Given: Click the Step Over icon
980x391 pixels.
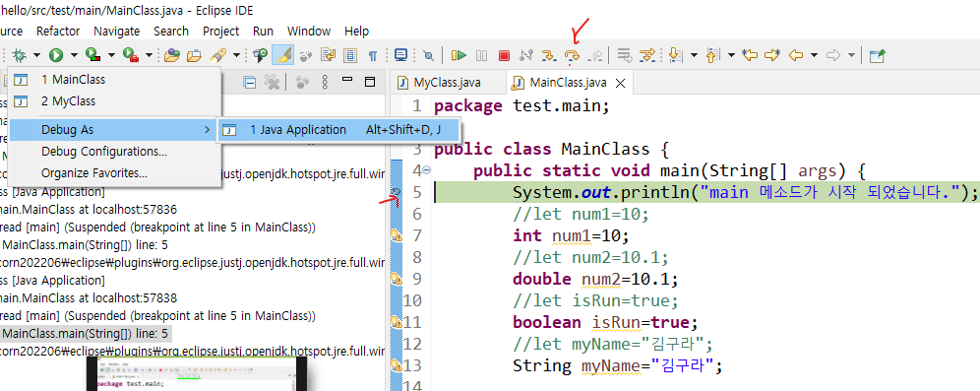Looking at the screenshot, I should (572, 56).
